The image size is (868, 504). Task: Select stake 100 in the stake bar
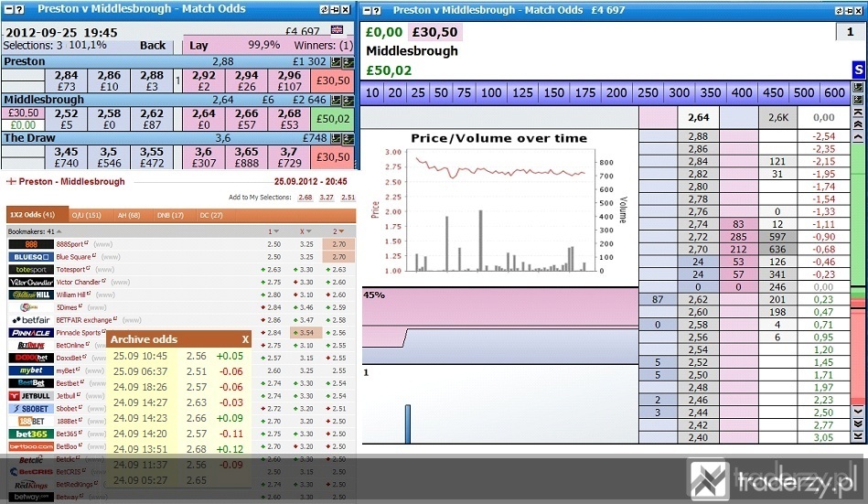click(491, 92)
